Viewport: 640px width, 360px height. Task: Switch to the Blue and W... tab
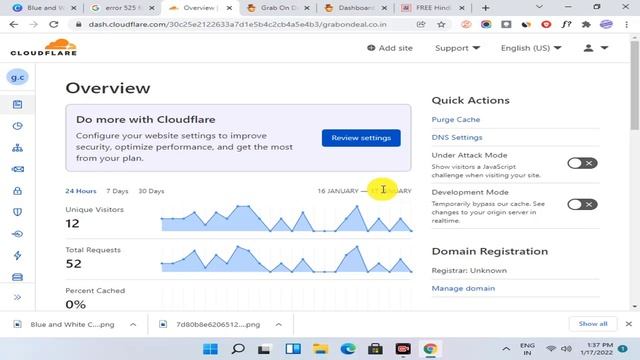[45, 8]
